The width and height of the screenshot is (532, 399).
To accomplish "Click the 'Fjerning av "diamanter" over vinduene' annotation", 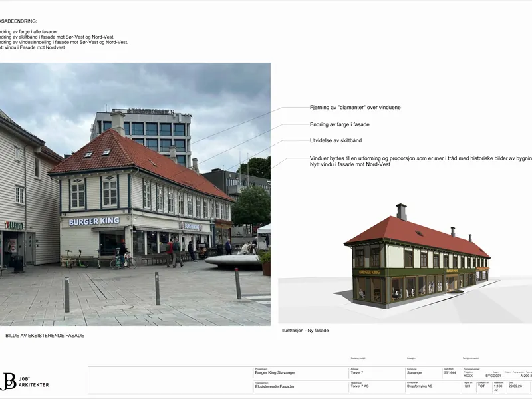I will [355, 108].
